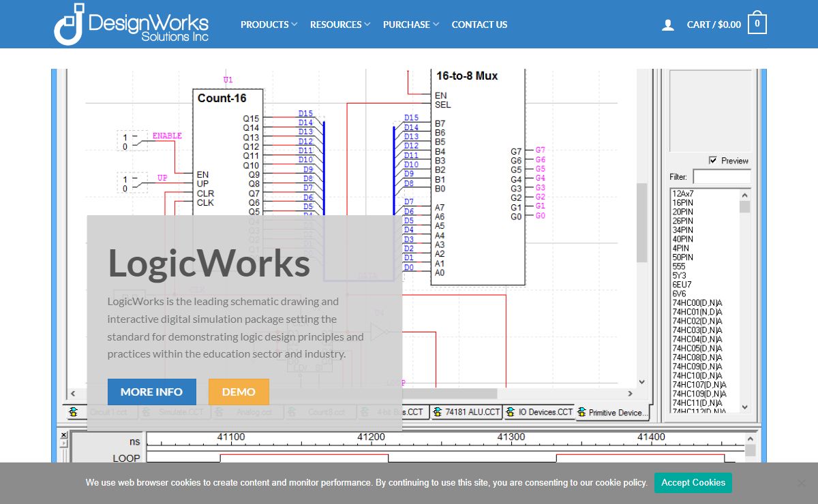This screenshot has height=504, width=818.
Task: Open the CART / $0.00 link
Action: (714, 25)
